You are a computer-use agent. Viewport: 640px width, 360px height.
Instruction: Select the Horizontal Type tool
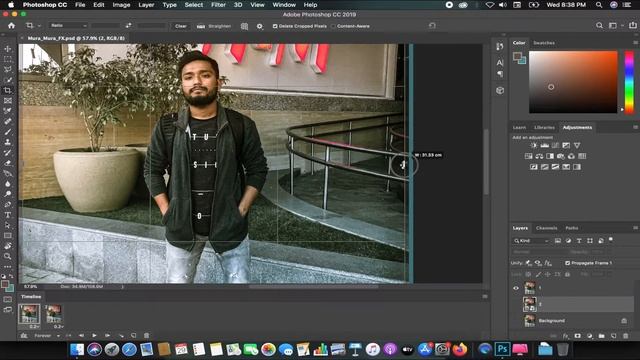point(8,215)
